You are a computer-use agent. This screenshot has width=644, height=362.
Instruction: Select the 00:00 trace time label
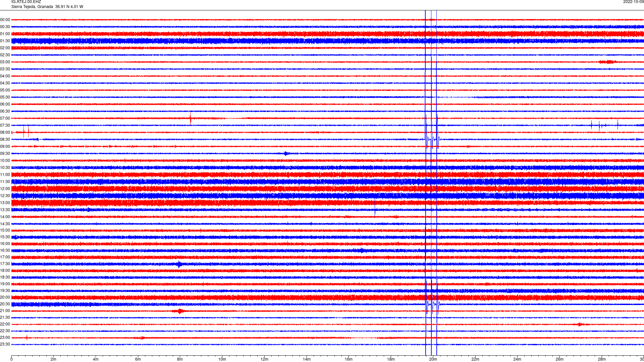click(x=5, y=20)
